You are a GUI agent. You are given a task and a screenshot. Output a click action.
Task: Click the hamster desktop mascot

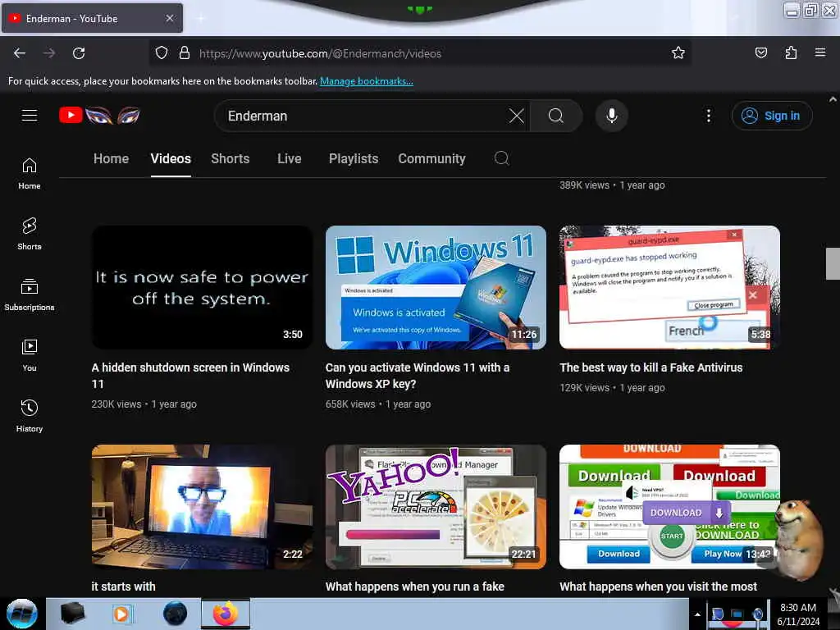[x=798, y=538]
